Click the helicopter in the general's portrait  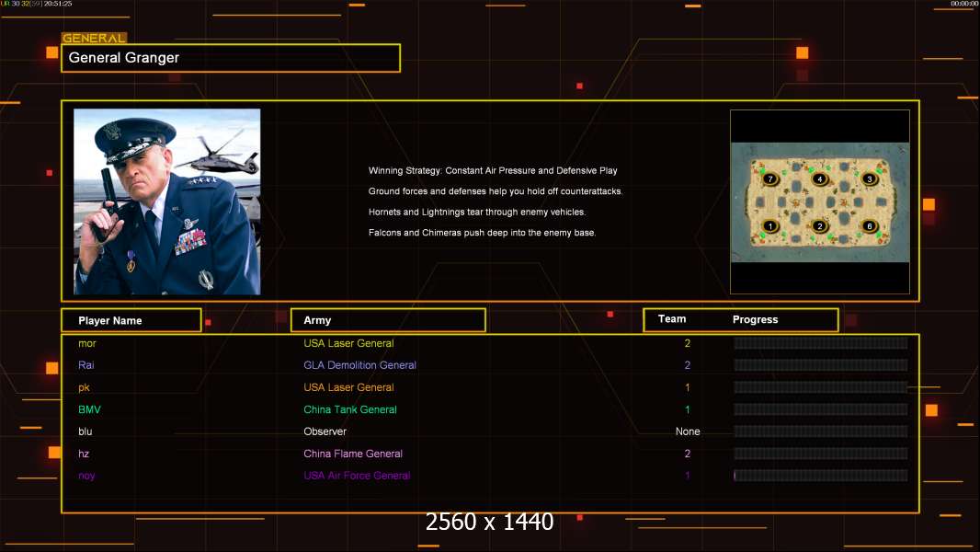tap(213, 158)
